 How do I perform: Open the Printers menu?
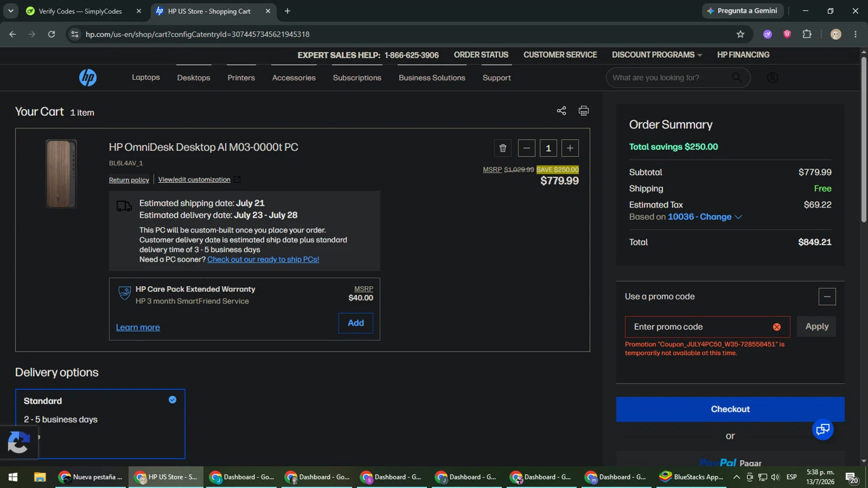(x=241, y=77)
